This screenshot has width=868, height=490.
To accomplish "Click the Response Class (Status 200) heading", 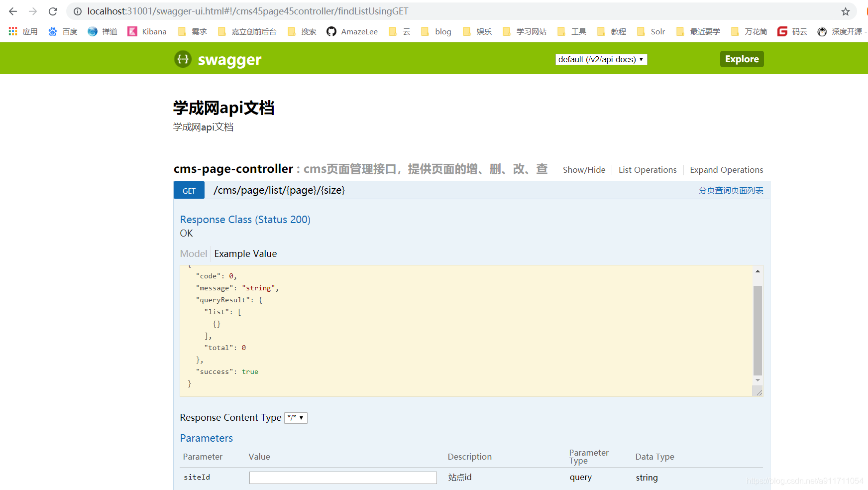I will [x=245, y=220].
